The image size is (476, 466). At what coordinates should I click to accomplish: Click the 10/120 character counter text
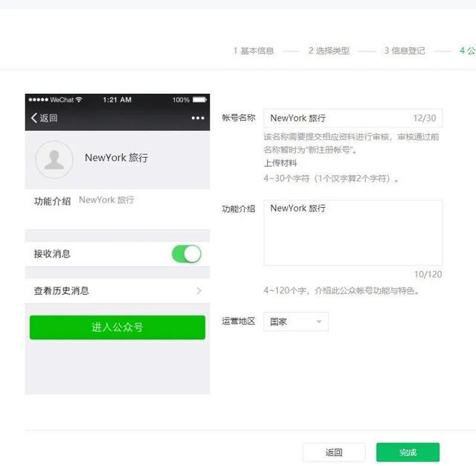pos(428,274)
